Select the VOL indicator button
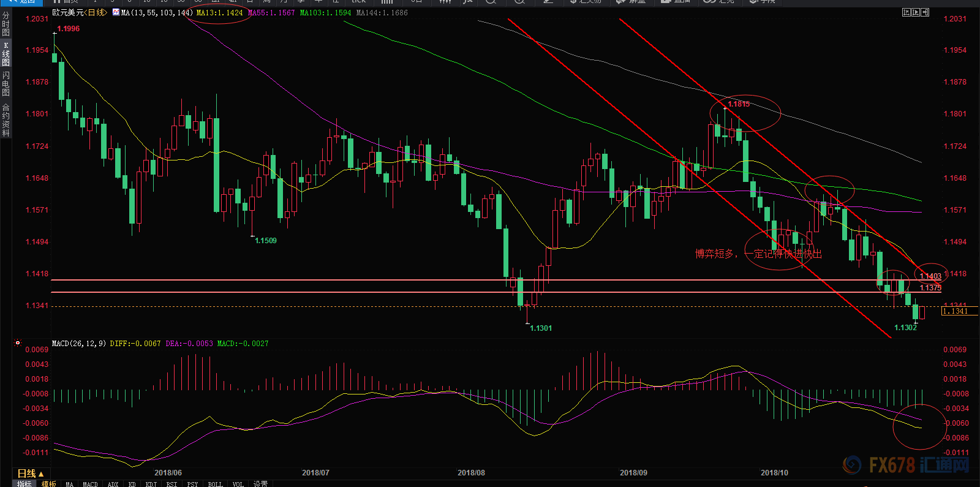Viewport: 980px width, 487px height. (238, 484)
